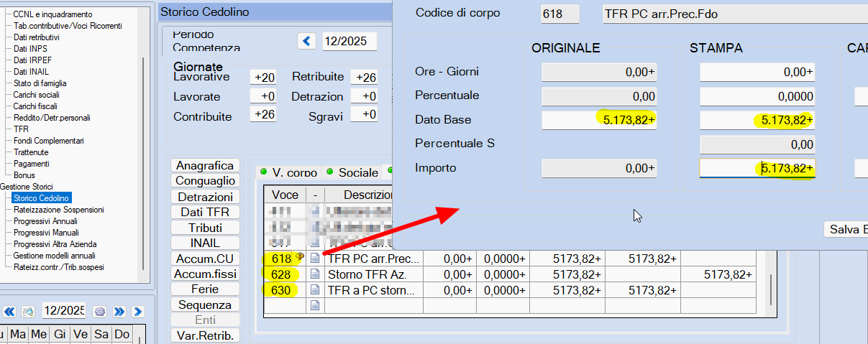Click the Codice di corpo field showing 618

tap(560, 14)
